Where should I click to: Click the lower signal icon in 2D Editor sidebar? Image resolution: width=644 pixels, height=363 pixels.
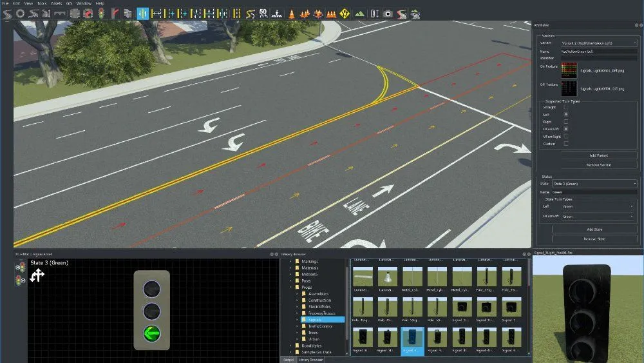coord(20,280)
